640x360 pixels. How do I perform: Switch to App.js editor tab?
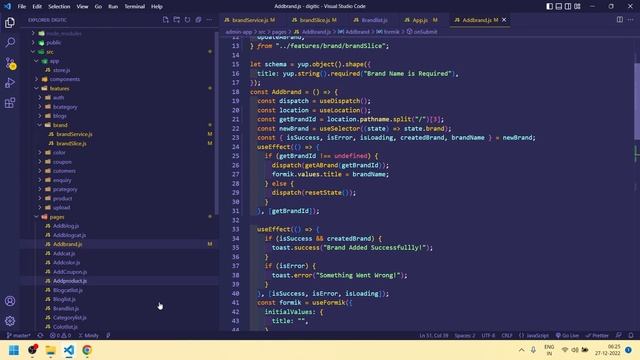(x=421, y=20)
